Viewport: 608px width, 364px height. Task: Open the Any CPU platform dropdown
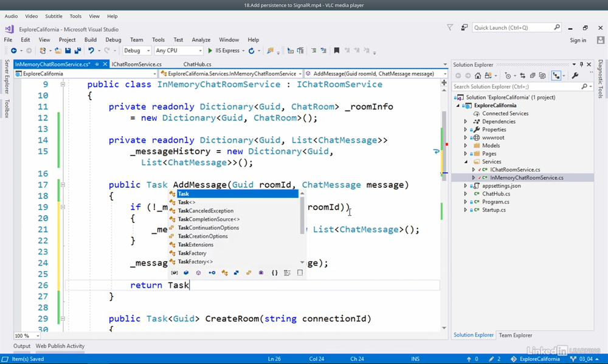click(x=178, y=50)
